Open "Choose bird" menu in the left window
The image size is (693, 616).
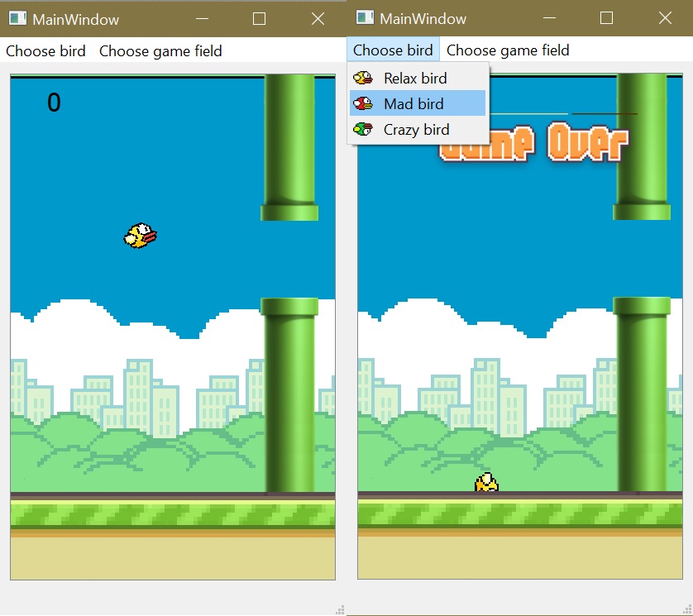coord(45,51)
